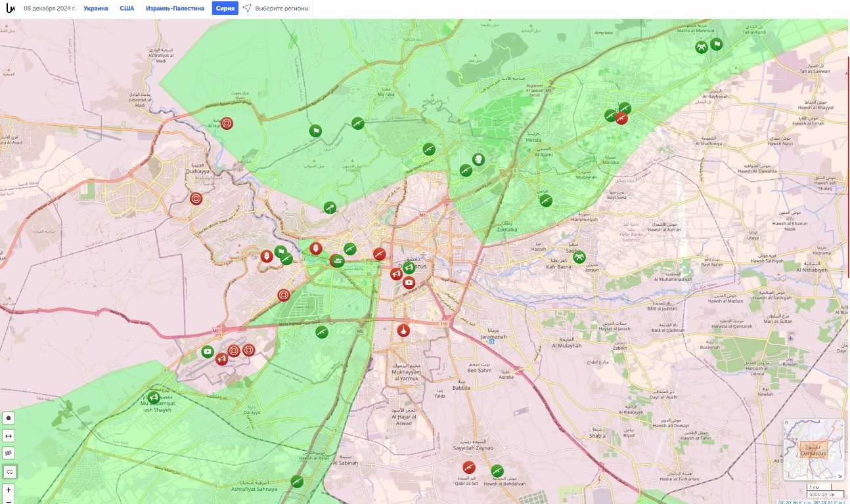This screenshot has height=504, width=850.
Task: Open the red megaphone marker at the airport
Action: (221, 359)
